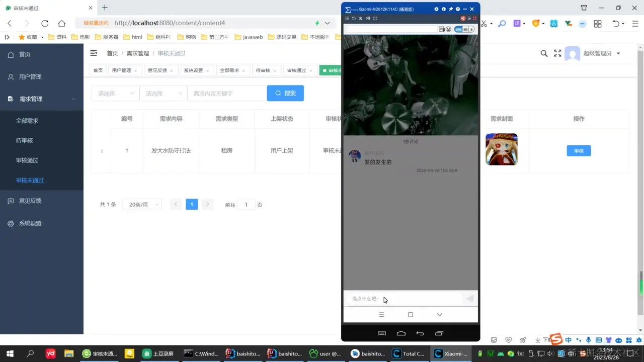Viewport: 644px width, 362px height.
Task: Close the 用户管理 page tab
Action: coord(135,71)
